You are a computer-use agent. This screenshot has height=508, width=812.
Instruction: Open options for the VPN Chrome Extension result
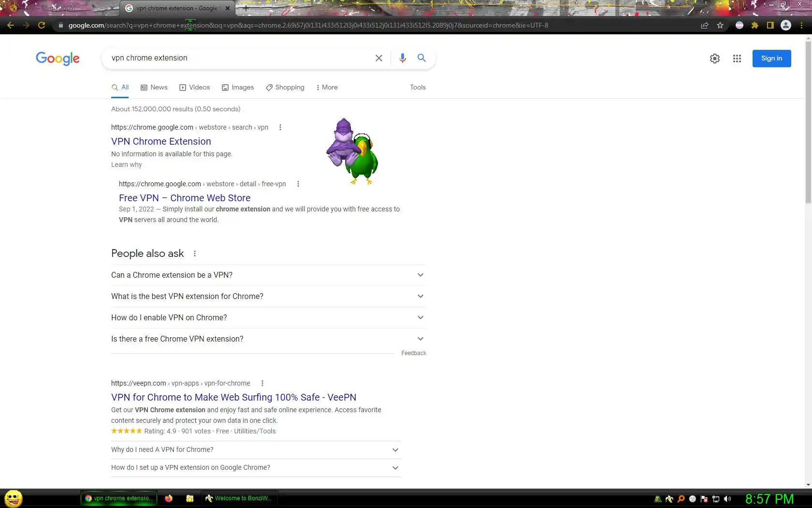point(280,127)
